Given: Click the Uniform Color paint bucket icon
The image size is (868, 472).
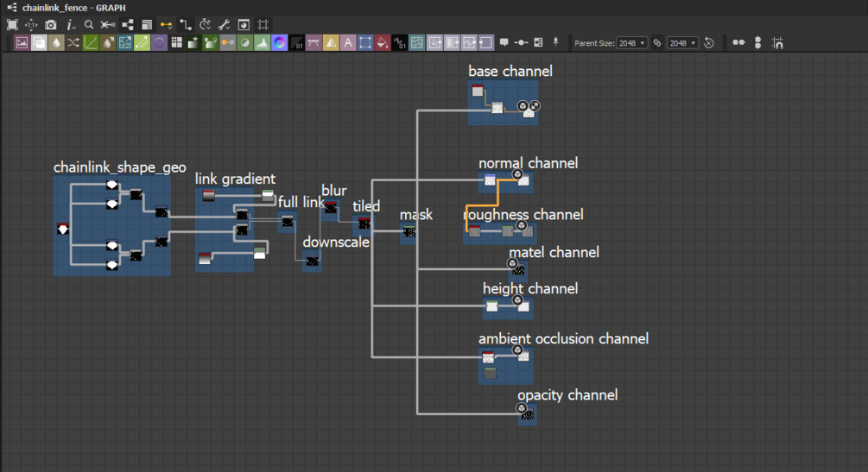Looking at the screenshot, I should click(x=382, y=42).
